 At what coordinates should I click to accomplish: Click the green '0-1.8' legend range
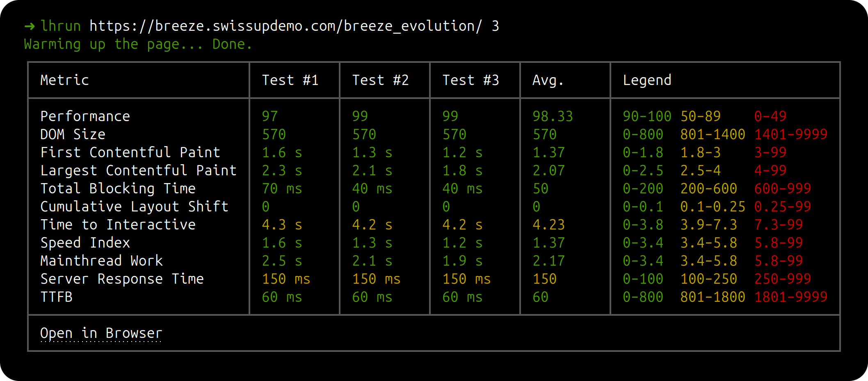pos(643,152)
